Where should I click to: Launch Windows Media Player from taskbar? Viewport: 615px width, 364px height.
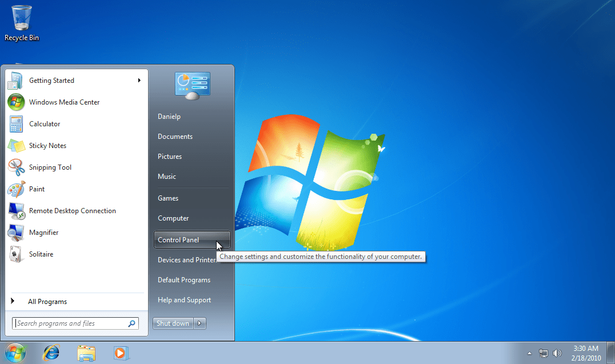[121, 353]
